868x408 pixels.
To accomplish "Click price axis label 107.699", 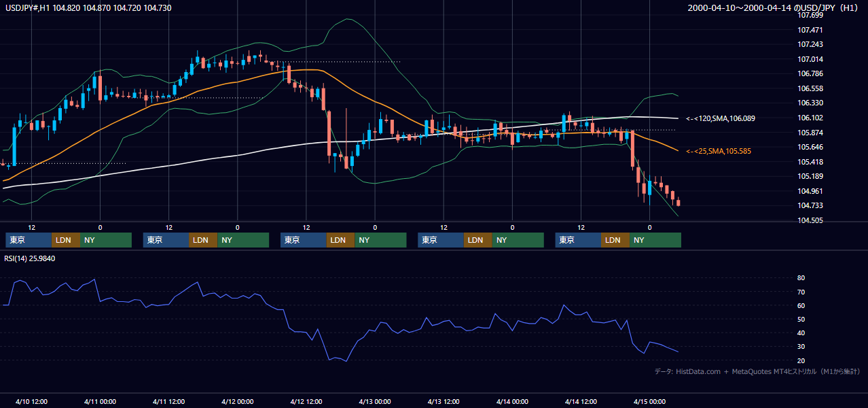I will point(810,15).
